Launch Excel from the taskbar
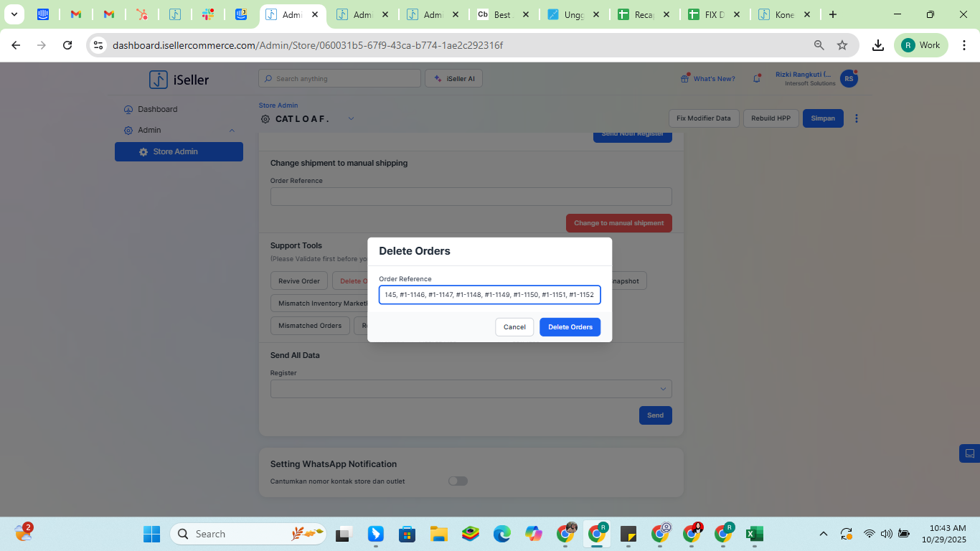Viewport: 980px width, 551px height. pos(753,534)
